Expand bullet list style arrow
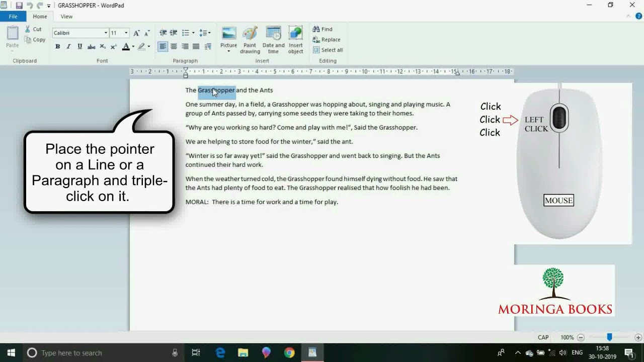The height and width of the screenshot is (362, 644). (x=193, y=33)
